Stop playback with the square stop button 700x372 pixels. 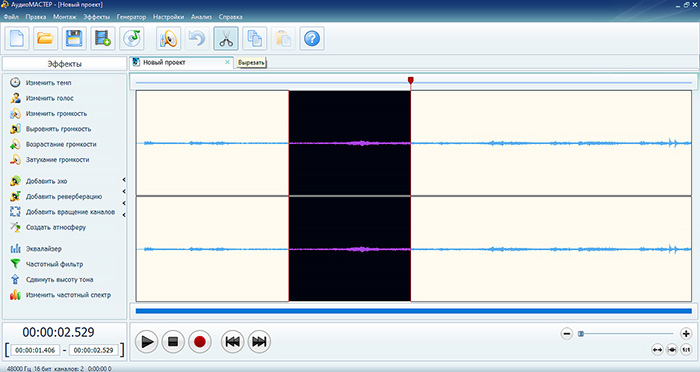(173, 342)
